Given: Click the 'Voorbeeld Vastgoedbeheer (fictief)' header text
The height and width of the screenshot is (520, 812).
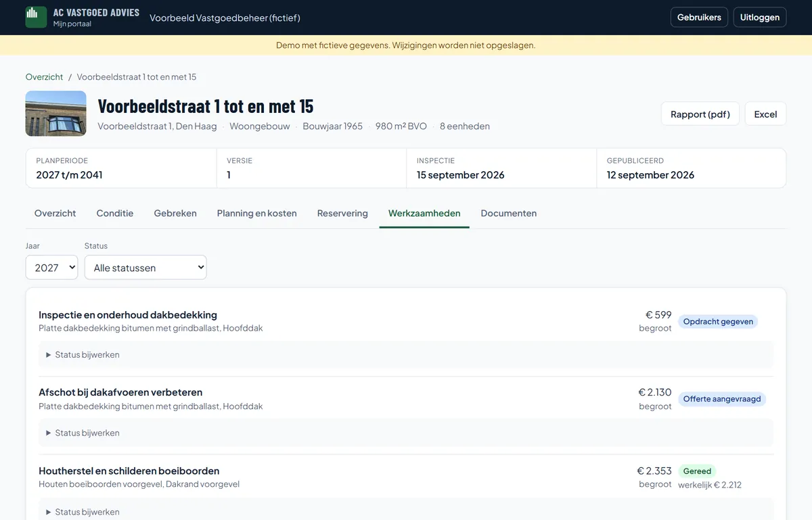Looking at the screenshot, I should [225, 18].
